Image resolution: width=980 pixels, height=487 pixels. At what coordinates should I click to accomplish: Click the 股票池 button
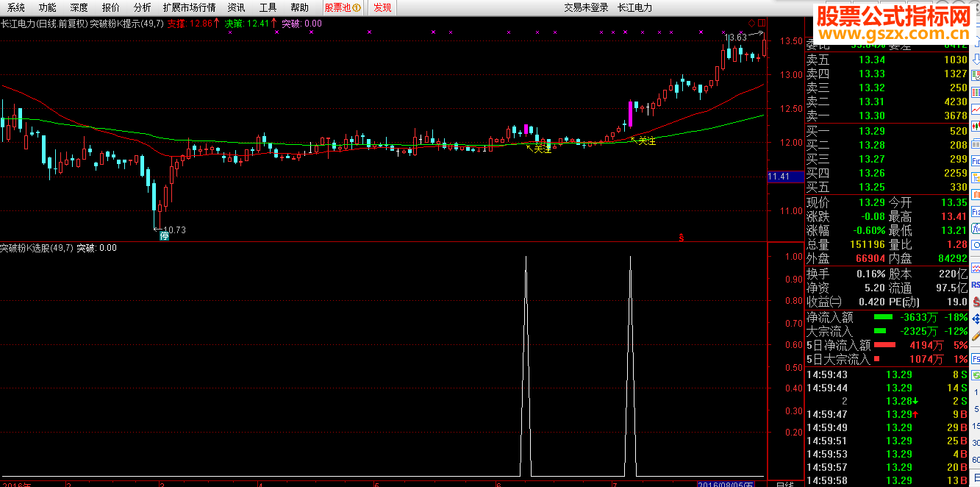coord(343,7)
